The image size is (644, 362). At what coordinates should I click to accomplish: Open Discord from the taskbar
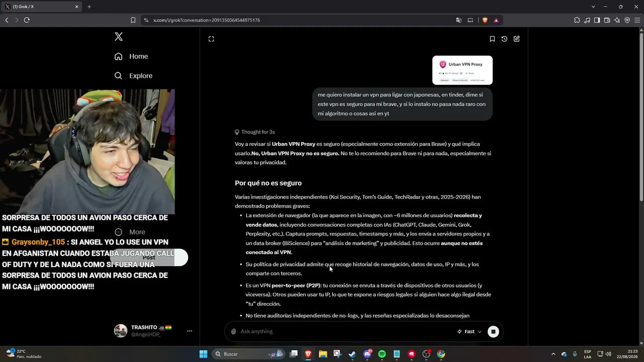(x=367, y=354)
